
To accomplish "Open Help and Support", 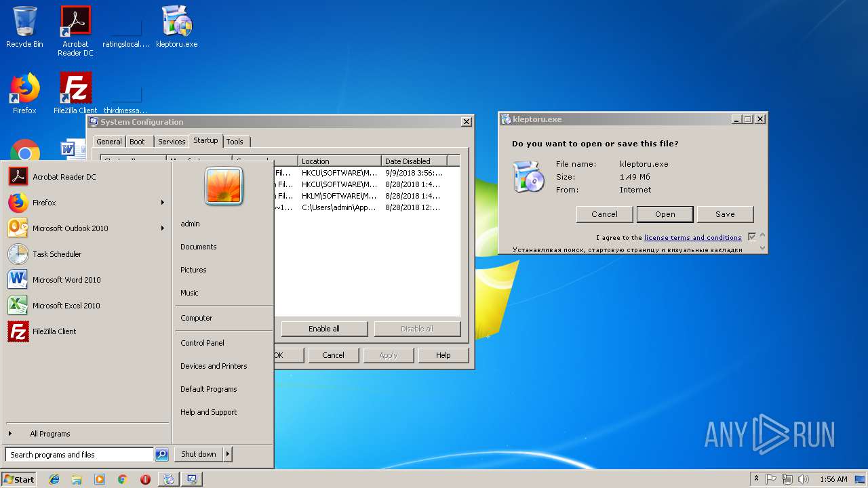I will coord(209,412).
